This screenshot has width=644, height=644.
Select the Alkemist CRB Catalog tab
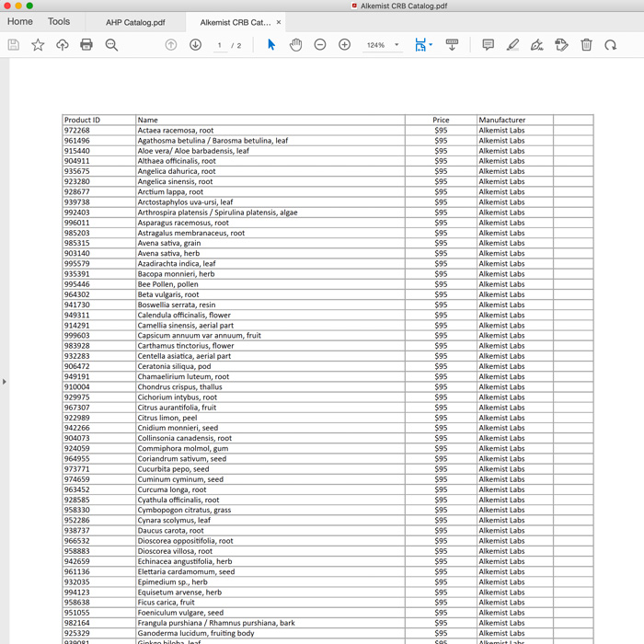click(236, 22)
